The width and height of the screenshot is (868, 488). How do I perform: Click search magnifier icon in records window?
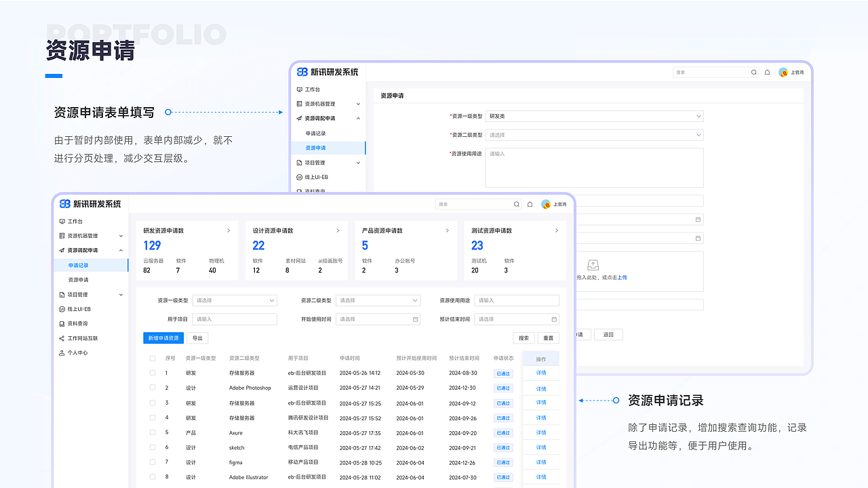517,204
